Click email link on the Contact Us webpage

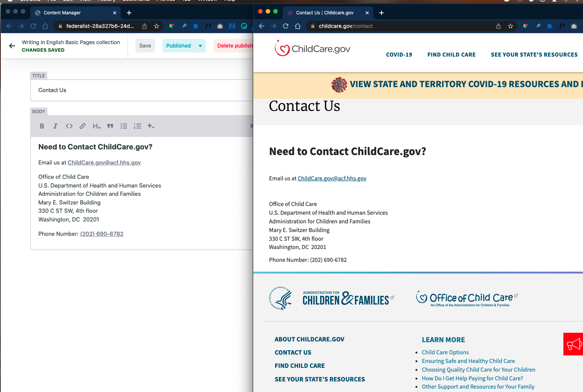(332, 178)
